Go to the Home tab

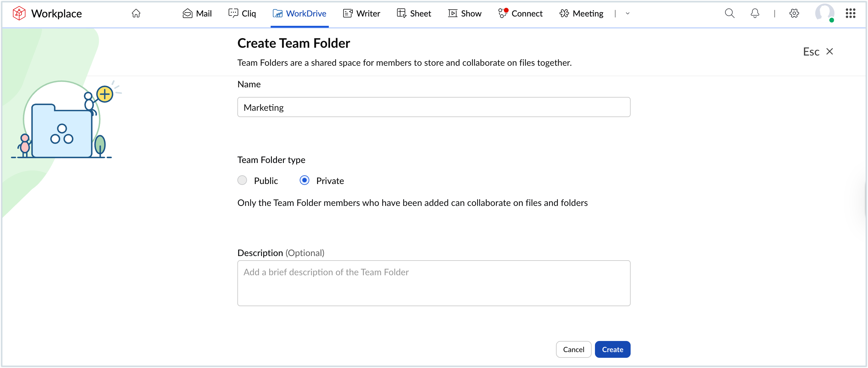pos(136,14)
